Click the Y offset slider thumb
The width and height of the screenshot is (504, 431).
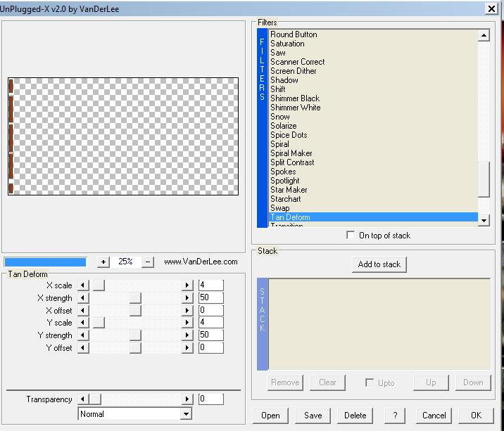[x=135, y=347]
